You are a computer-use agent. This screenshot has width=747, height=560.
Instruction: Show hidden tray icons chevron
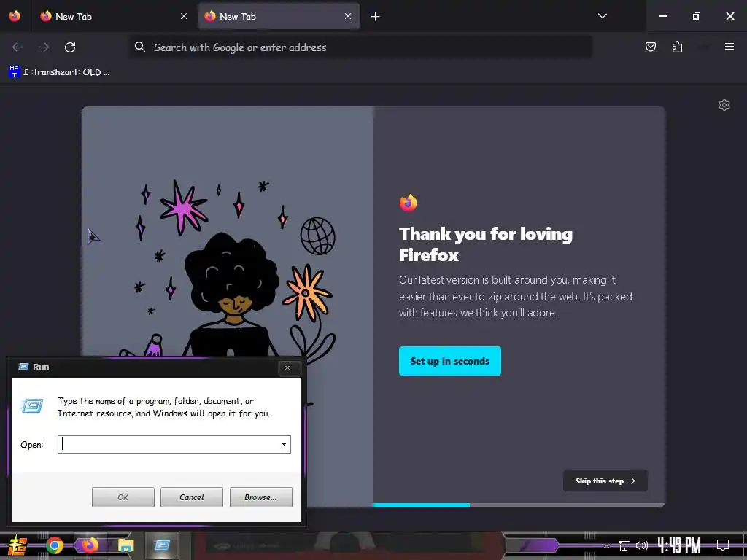pos(606,545)
